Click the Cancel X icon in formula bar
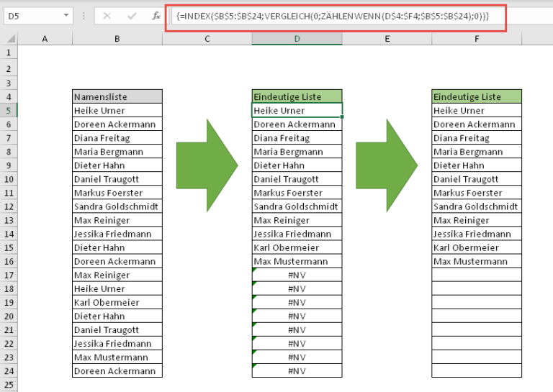 click(x=107, y=15)
